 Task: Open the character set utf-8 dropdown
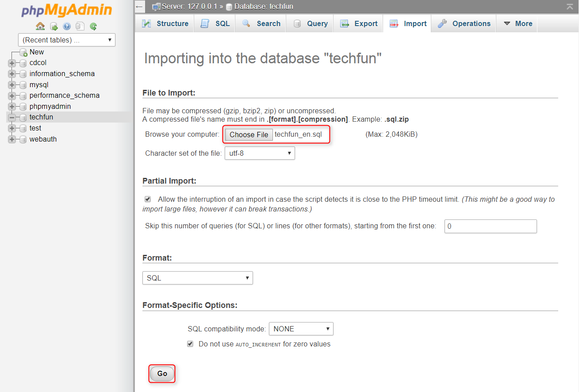(260, 153)
